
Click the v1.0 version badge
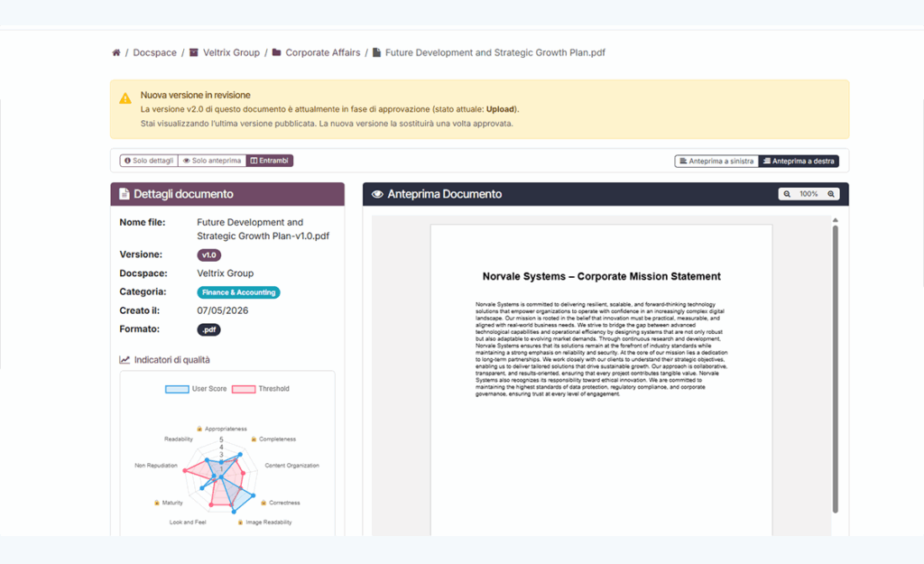click(209, 255)
